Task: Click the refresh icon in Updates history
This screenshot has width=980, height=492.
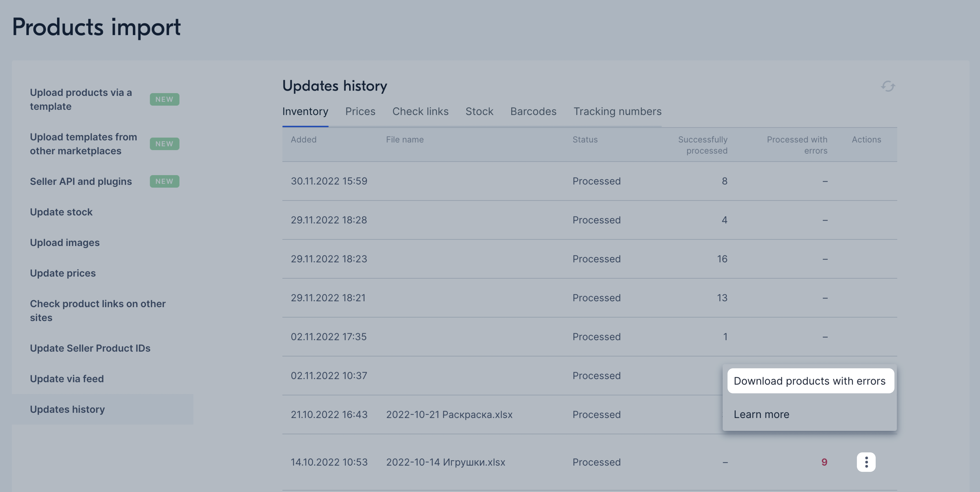Action: click(x=887, y=86)
